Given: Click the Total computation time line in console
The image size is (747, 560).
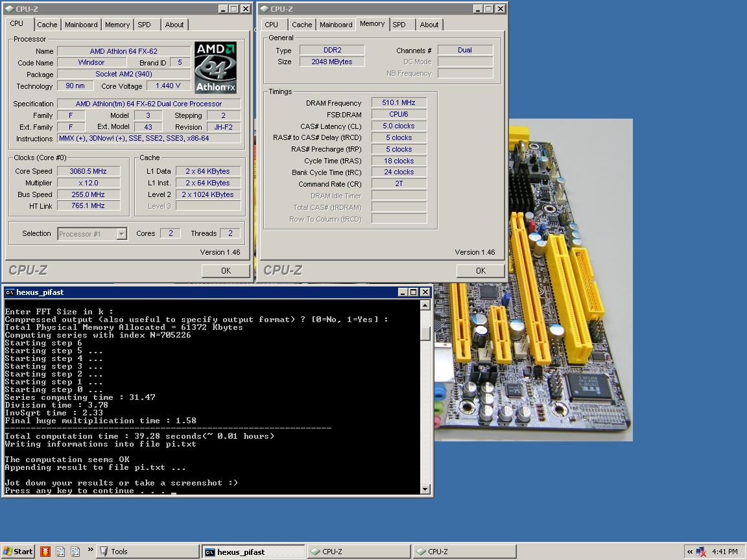Looking at the screenshot, I should click(x=139, y=436).
